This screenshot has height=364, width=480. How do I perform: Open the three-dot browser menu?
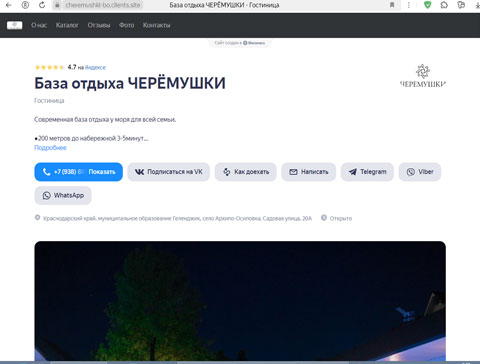coord(409,5)
